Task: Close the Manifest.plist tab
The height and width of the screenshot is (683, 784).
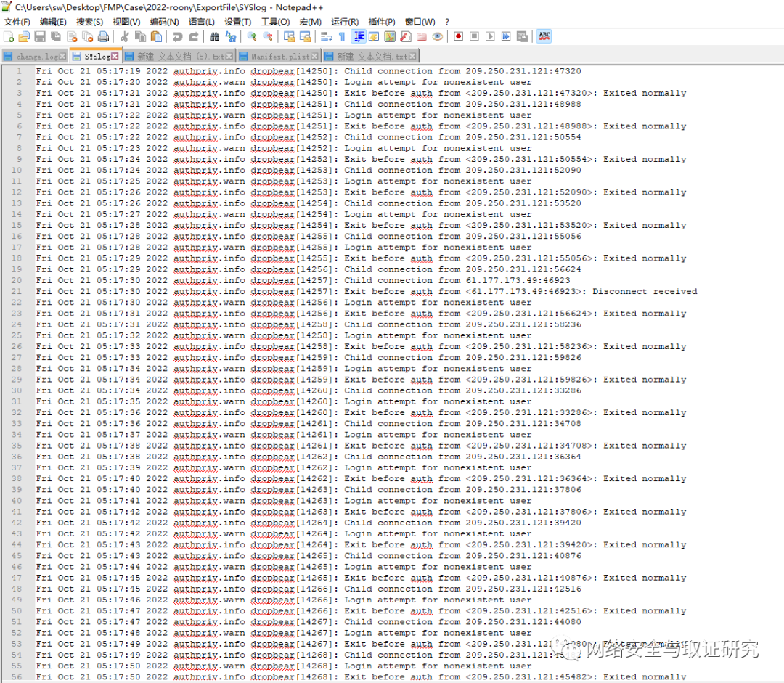Action: (x=314, y=57)
